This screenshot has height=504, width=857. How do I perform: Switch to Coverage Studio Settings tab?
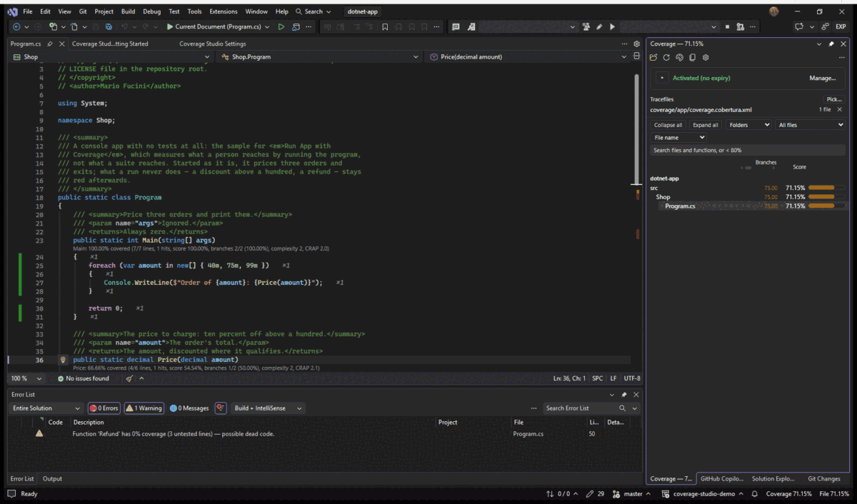(213, 44)
